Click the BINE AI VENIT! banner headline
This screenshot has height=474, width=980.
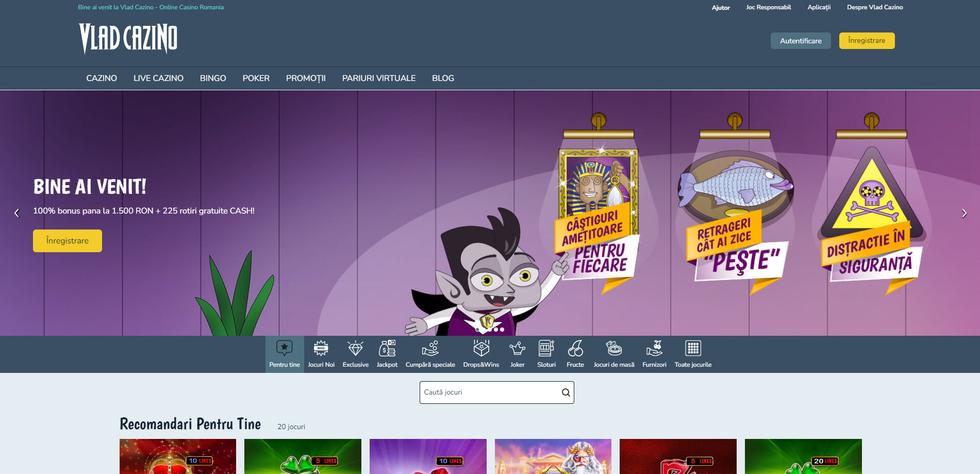tap(90, 187)
